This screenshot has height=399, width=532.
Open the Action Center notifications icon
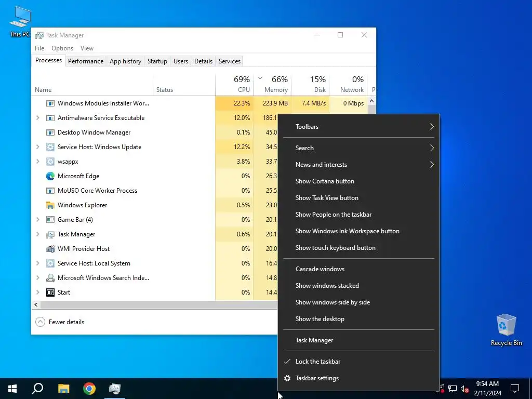[515, 389]
